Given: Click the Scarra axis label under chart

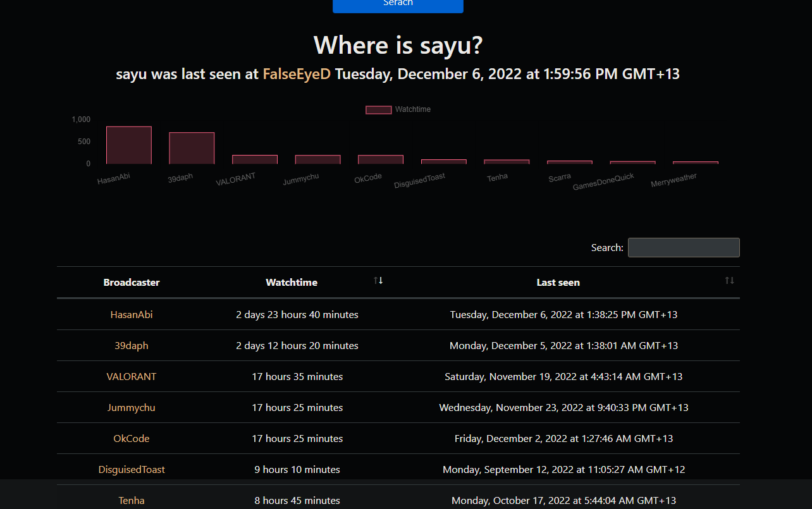Looking at the screenshot, I should [x=560, y=178].
